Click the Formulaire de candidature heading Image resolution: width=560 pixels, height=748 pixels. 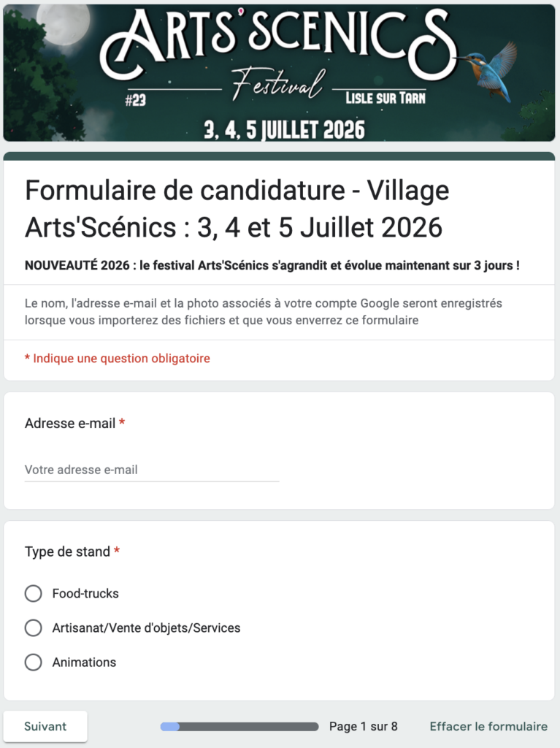click(x=237, y=209)
